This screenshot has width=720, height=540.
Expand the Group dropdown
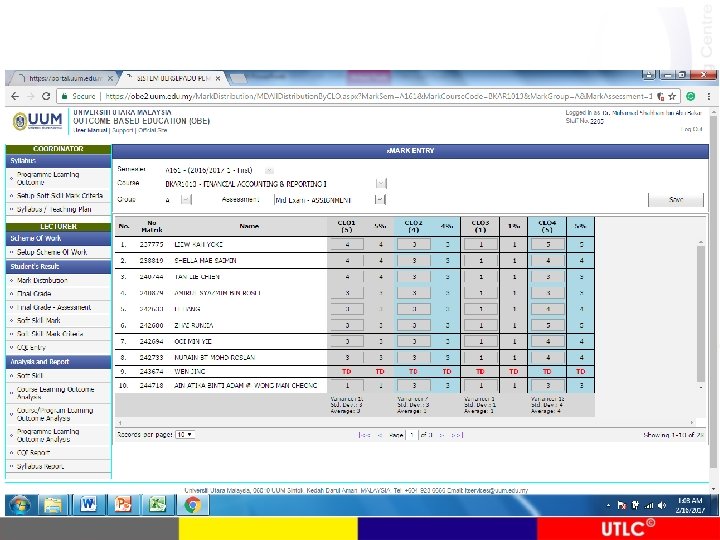(x=186, y=200)
